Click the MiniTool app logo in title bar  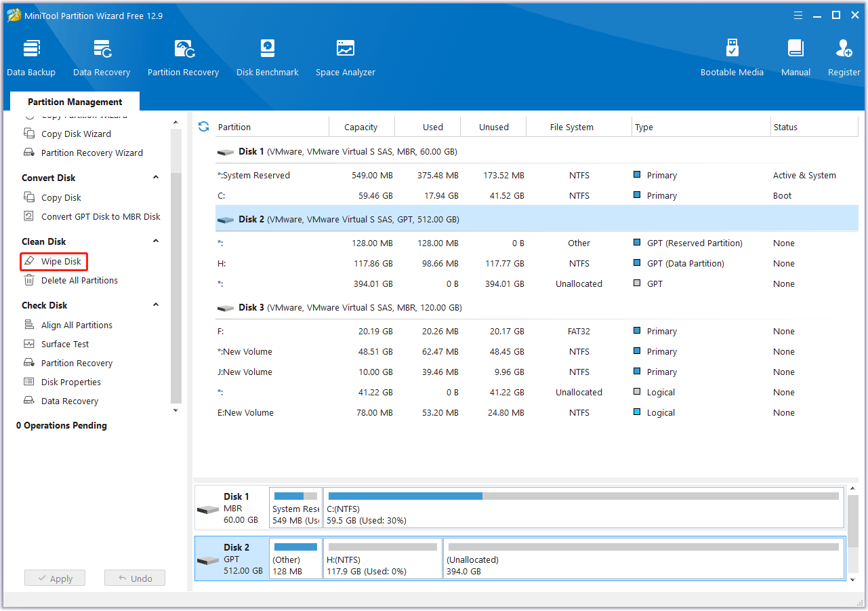coord(14,15)
